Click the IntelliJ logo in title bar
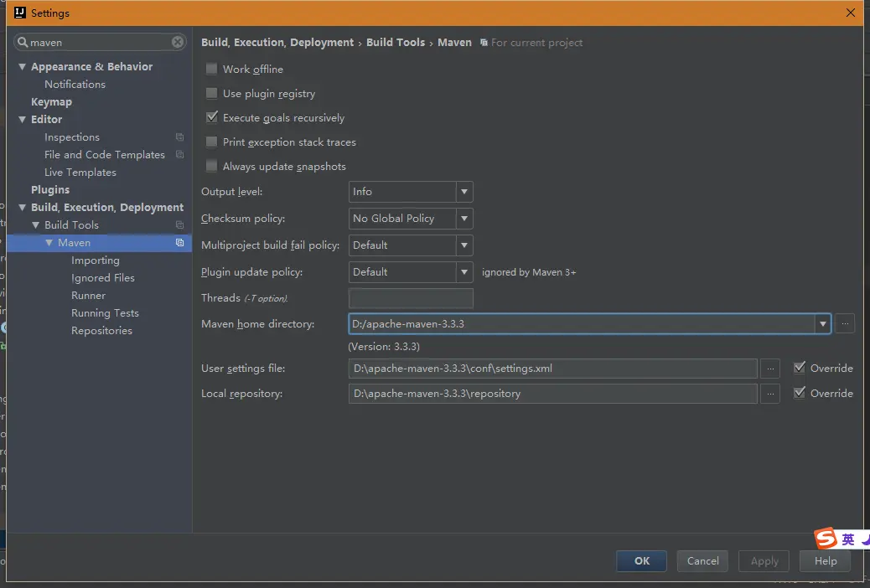 pyautogui.click(x=20, y=13)
